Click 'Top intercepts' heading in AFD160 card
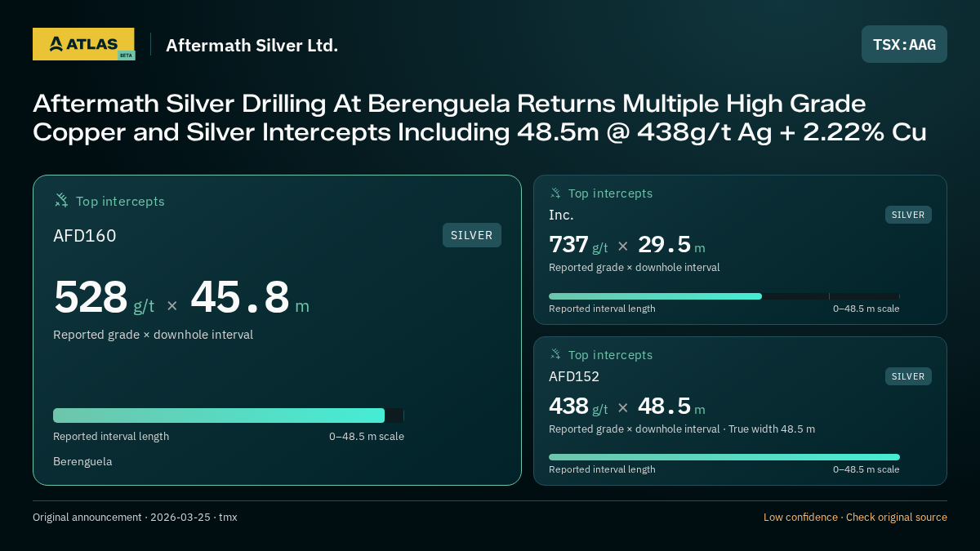980x551 pixels. click(x=120, y=201)
